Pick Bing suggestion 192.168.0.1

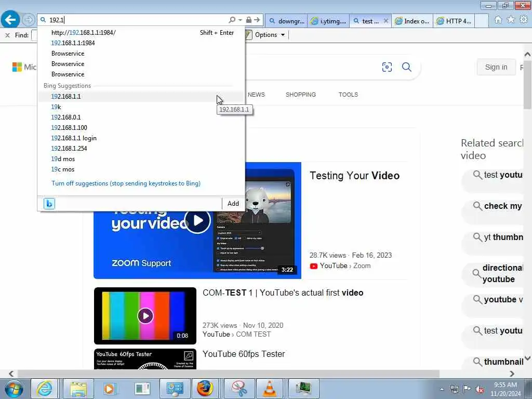[x=141, y=117]
